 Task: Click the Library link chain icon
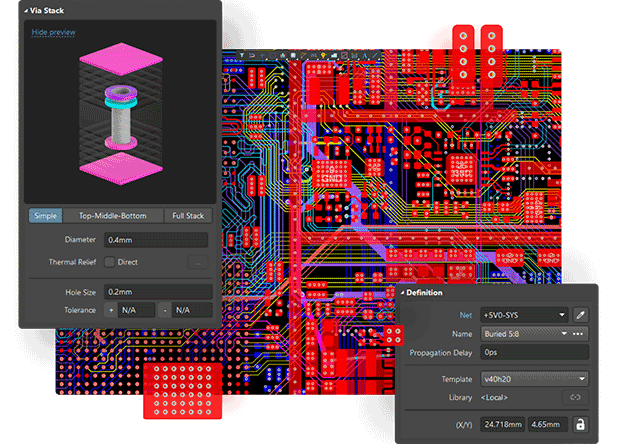coord(575,398)
